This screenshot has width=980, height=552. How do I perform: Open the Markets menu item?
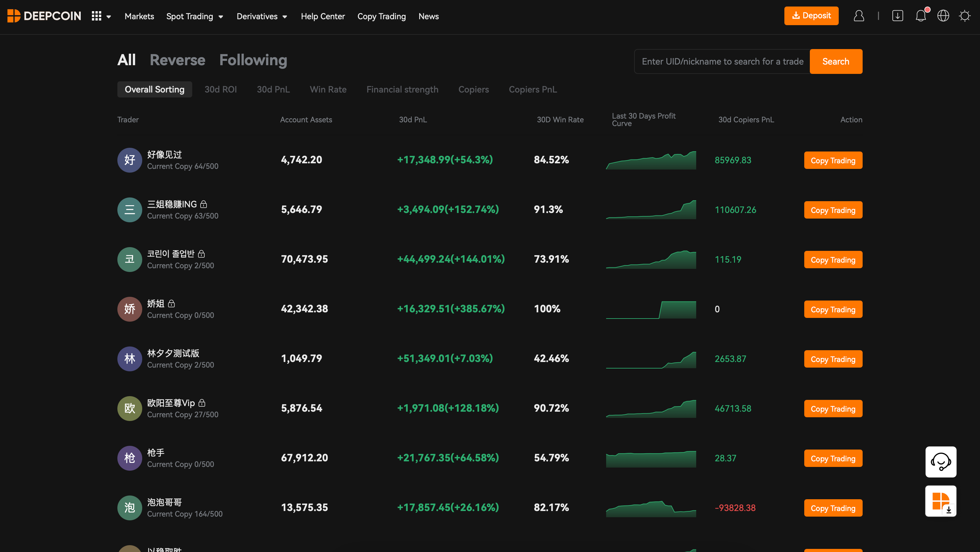(139, 16)
